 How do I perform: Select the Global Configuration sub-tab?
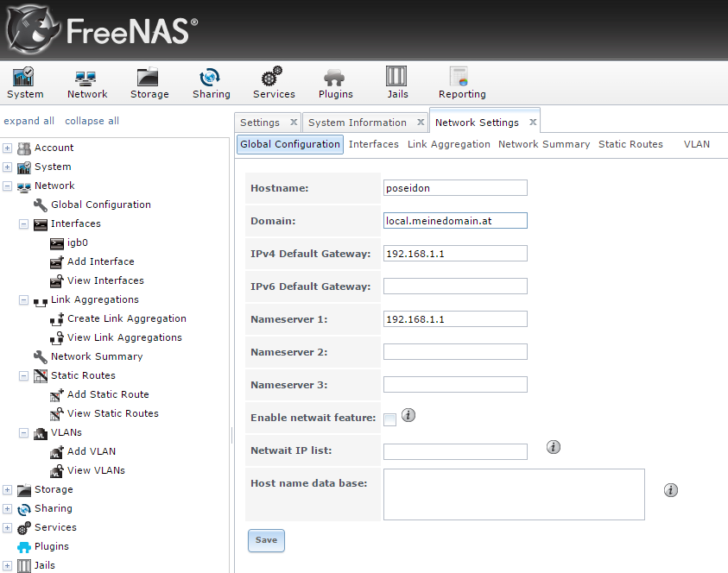pyautogui.click(x=290, y=144)
